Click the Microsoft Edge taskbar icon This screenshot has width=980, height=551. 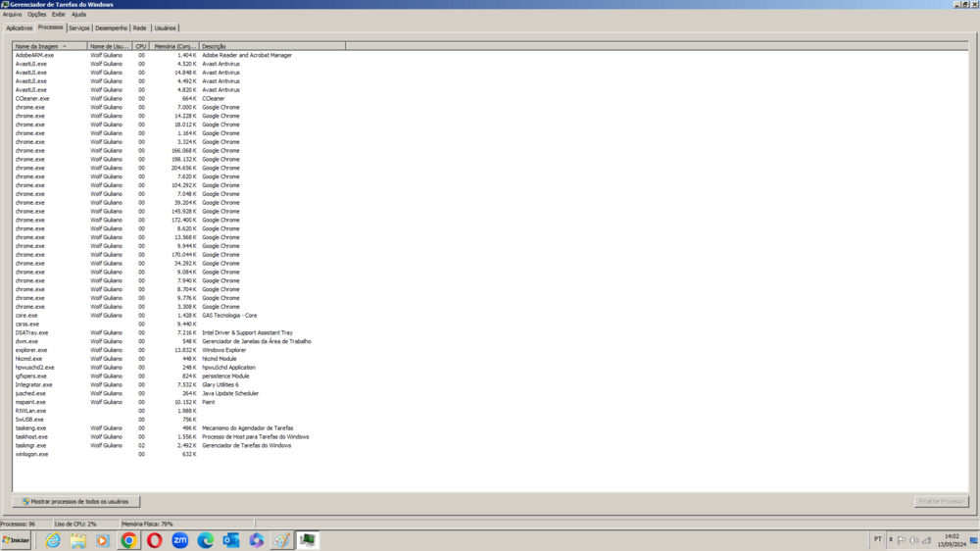coord(206,540)
